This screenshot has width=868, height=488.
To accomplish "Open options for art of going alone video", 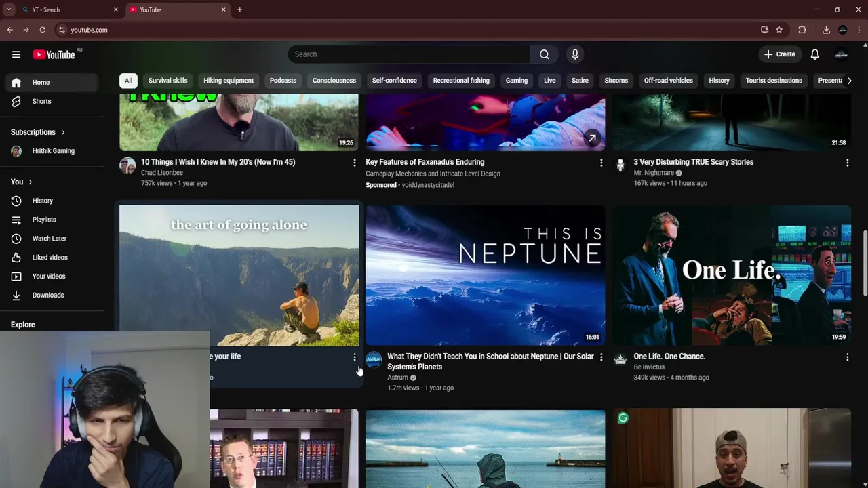I will tap(354, 357).
